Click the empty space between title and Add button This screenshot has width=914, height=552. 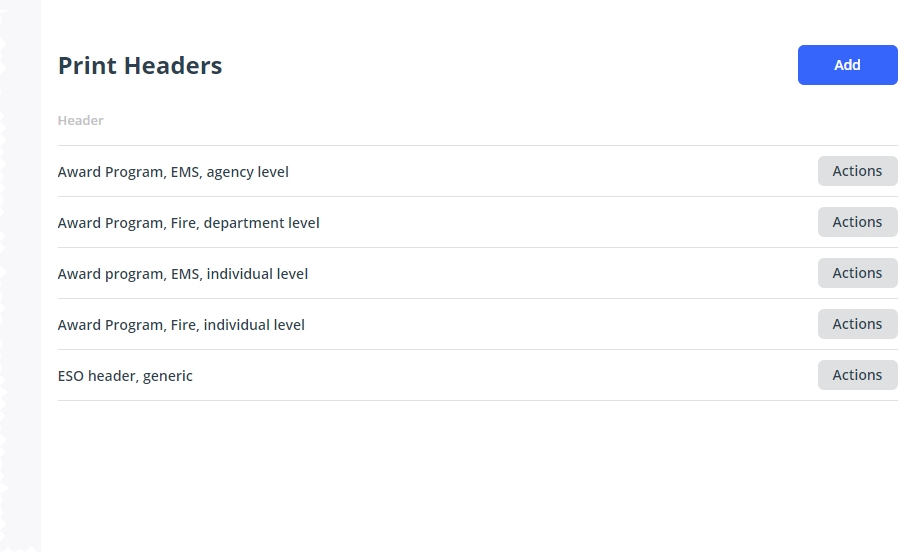point(510,65)
